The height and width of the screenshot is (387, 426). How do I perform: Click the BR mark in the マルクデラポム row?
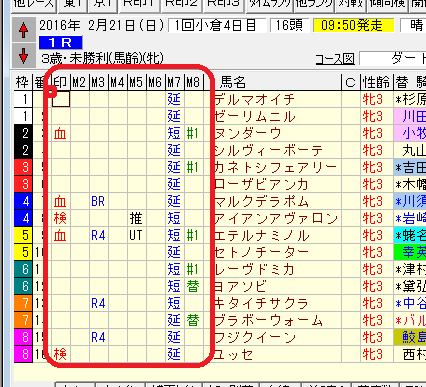(x=98, y=201)
